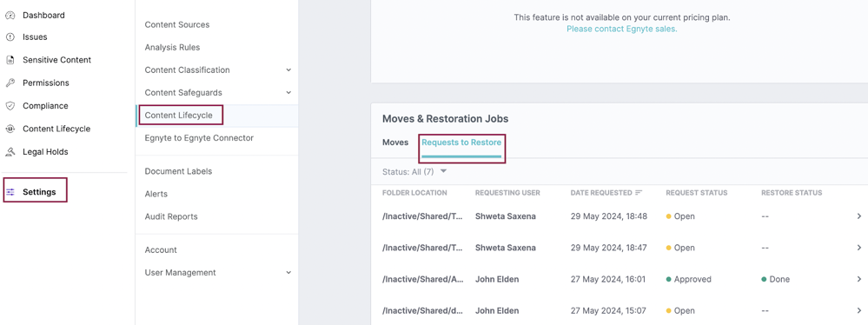Click the Done restore status
868x325 pixels.
click(776, 280)
